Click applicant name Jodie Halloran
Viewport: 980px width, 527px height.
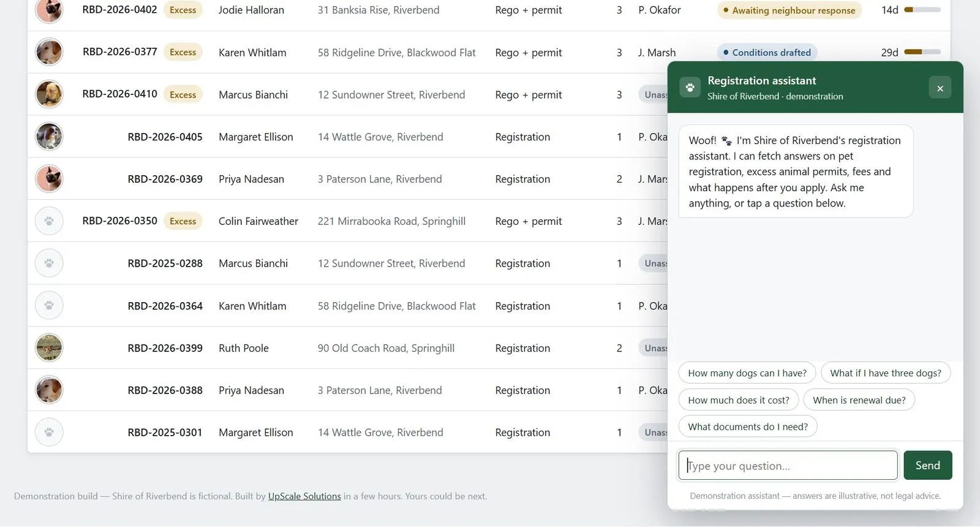(x=251, y=10)
